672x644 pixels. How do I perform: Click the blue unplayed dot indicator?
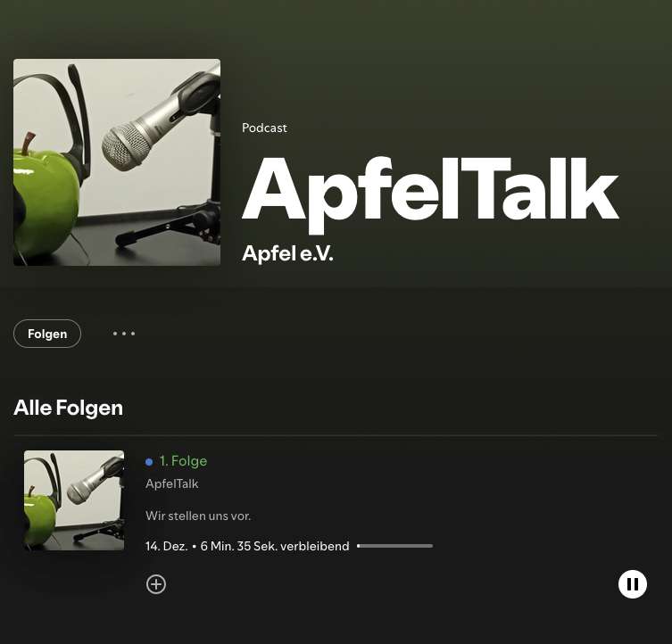pos(149,462)
